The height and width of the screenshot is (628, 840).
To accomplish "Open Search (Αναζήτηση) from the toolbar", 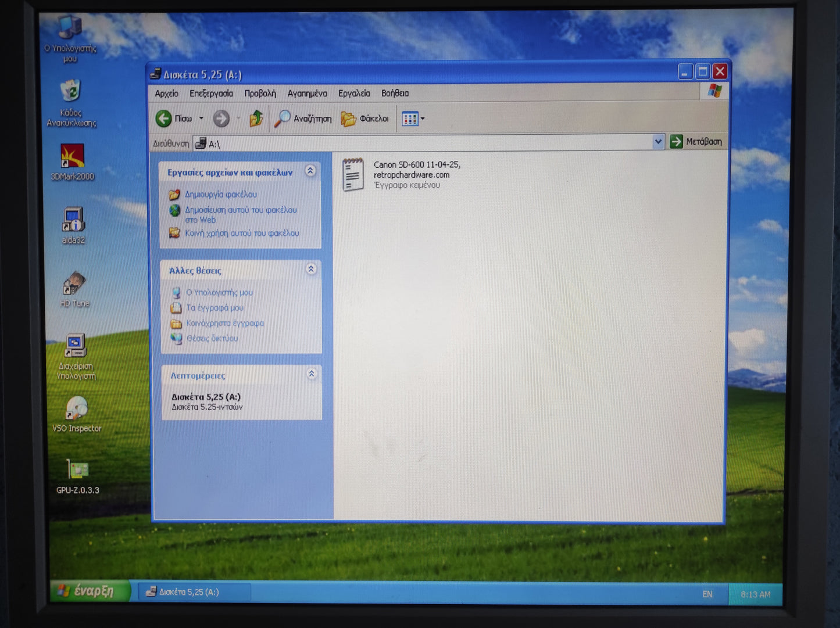I will [x=303, y=119].
